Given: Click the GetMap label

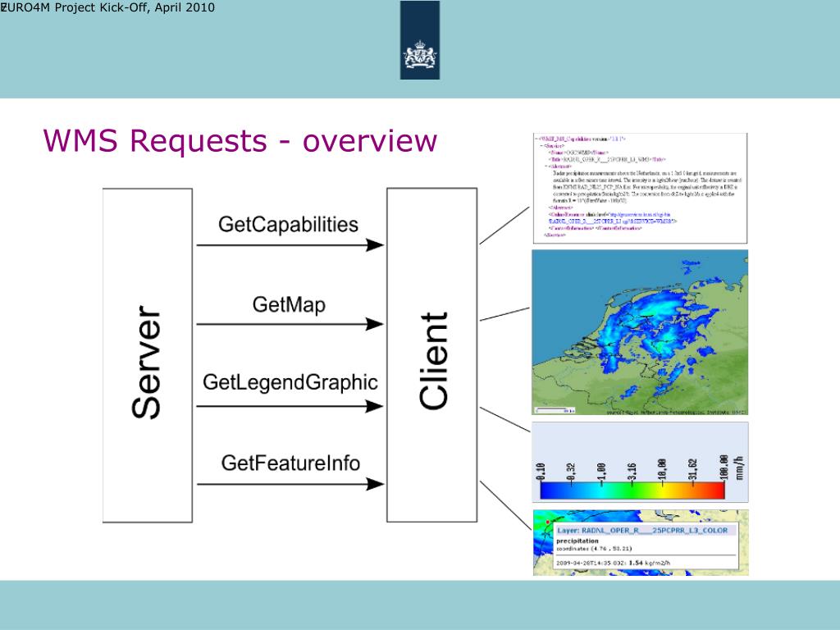Looking at the screenshot, I should [x=289, y=304].
